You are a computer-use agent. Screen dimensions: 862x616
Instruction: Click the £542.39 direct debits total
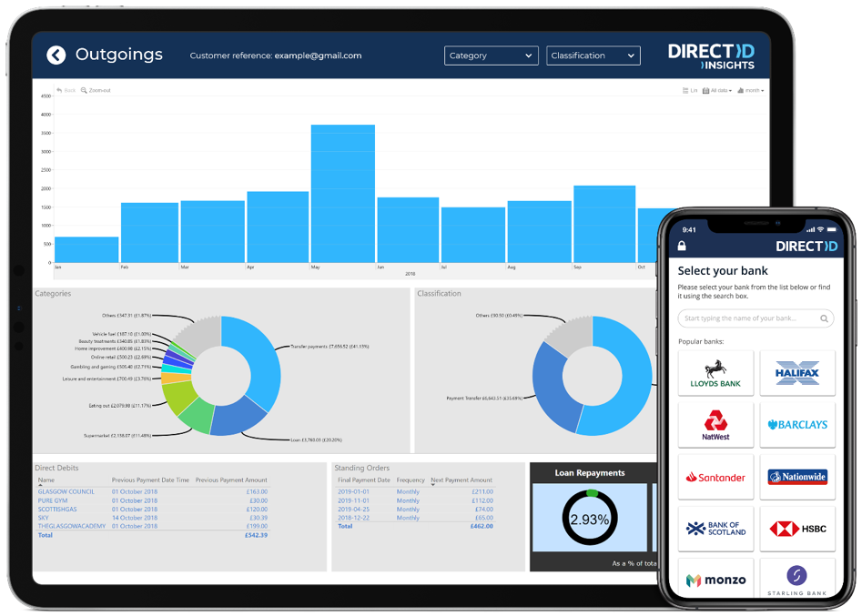click(x=256, y=535)
